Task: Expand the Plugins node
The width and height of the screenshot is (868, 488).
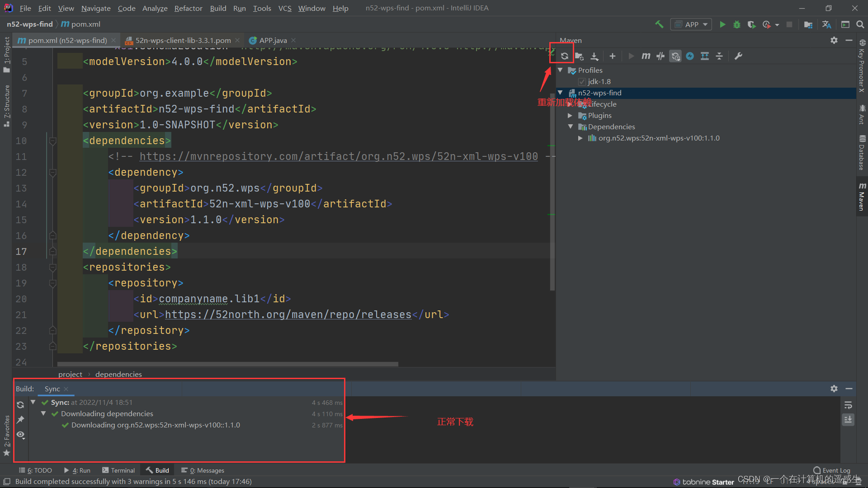Action: click(570, 116)
